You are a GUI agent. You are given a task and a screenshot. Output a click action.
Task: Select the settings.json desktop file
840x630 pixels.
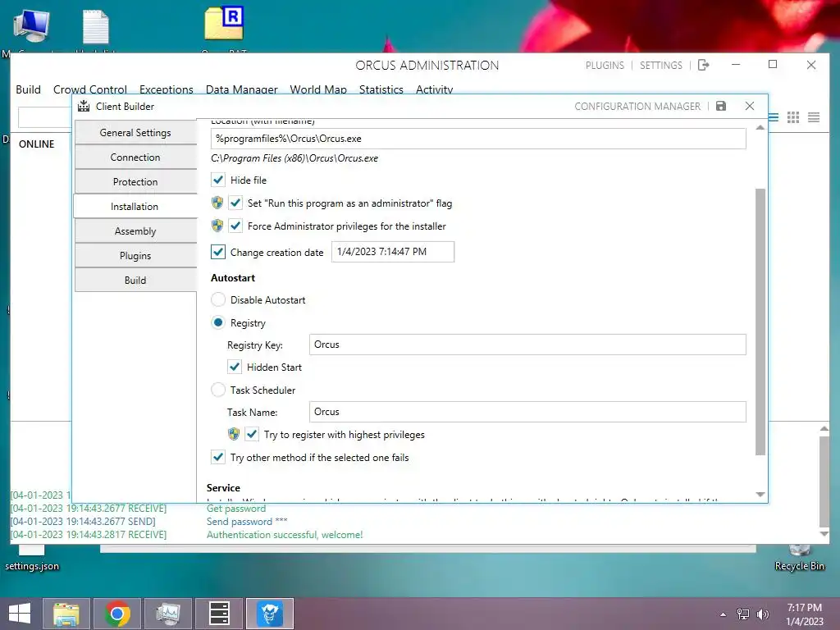tap(32, 559)
